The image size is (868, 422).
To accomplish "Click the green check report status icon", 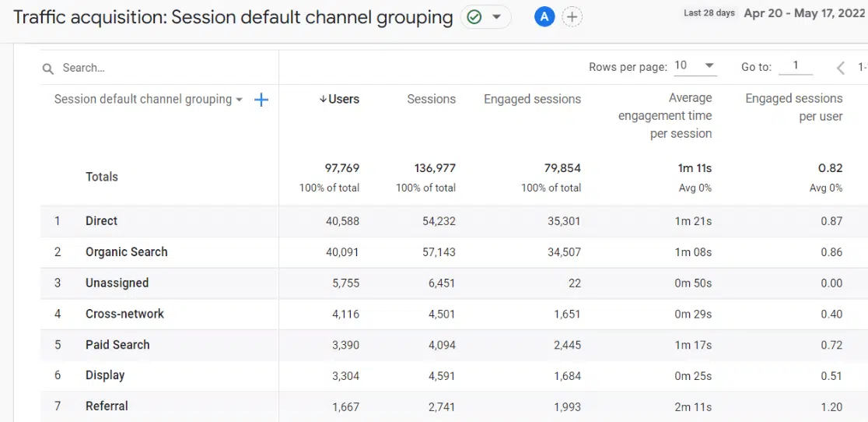I will tap(474, 17).
